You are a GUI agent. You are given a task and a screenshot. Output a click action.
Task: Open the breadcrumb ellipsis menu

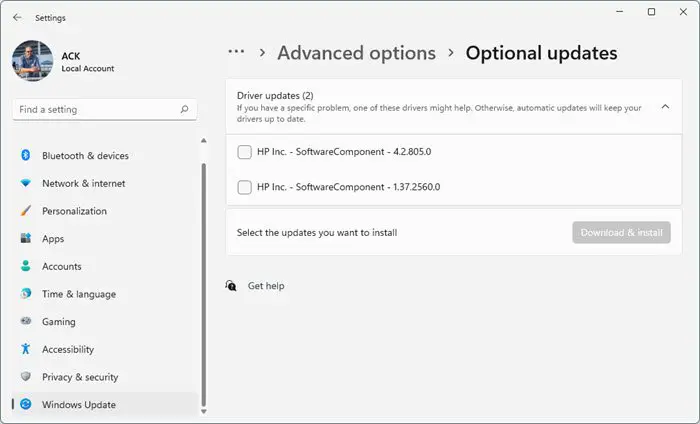[237, 53]
